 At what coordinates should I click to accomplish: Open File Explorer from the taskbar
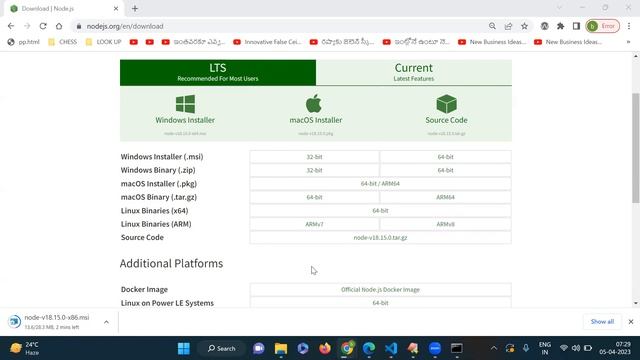click(x=281, y=348)
